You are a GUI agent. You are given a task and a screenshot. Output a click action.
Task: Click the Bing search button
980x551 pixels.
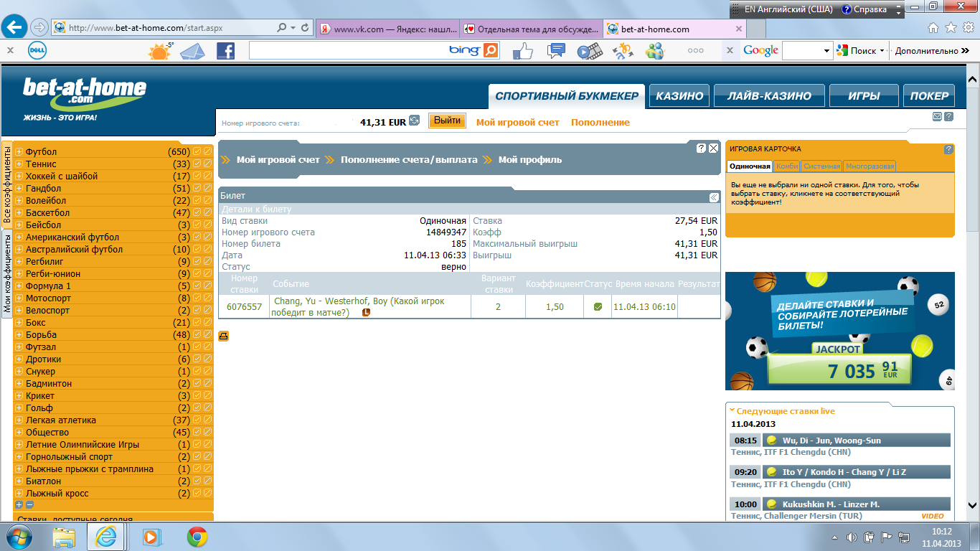(x=491, y=50)
